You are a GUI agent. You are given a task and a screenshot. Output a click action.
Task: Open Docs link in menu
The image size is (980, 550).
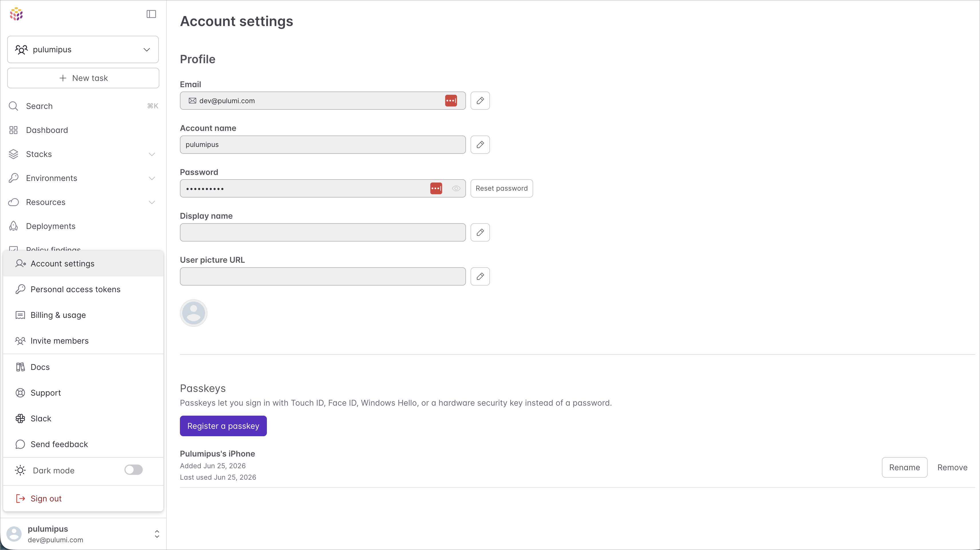coord(83,367)
